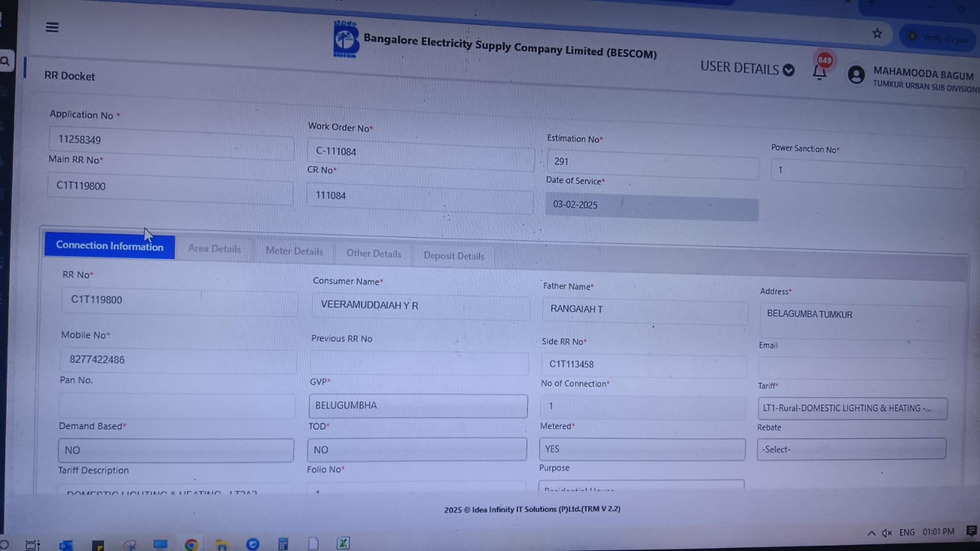The height and width of the screenshot is (551, 980).
Task: Switch to the Other Details tab
Action: point(374,254)
